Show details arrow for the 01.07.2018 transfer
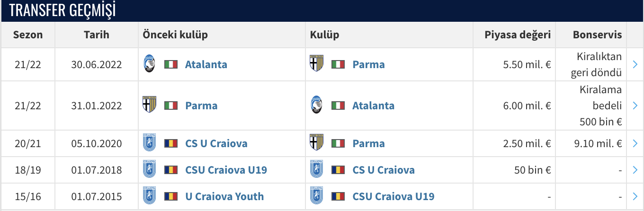The height and width of the screenshot is (211, 644). click(635, 169)
